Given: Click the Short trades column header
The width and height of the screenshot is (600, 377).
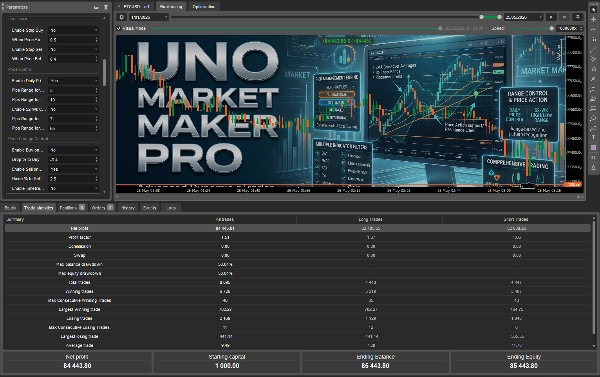Looking at the screenshot, I should (516, 219).
